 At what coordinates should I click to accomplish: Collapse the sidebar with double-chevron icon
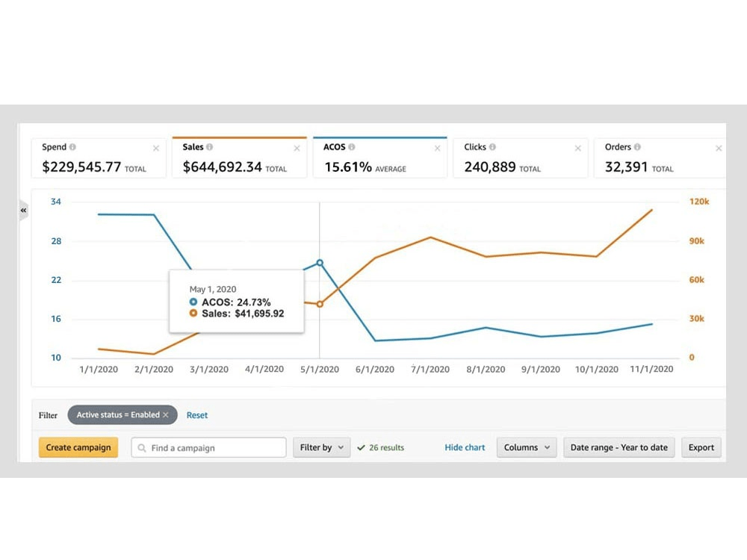(x=23, y=211)
